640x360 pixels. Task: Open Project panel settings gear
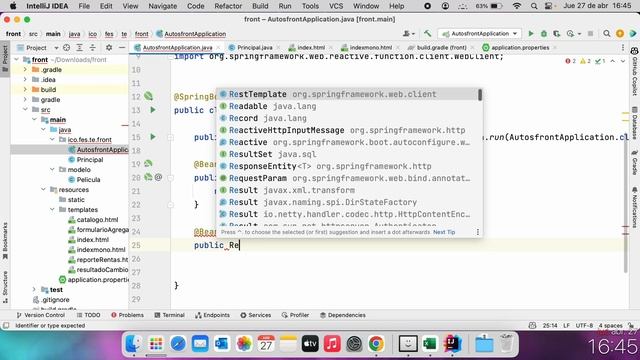pos(109,48)
